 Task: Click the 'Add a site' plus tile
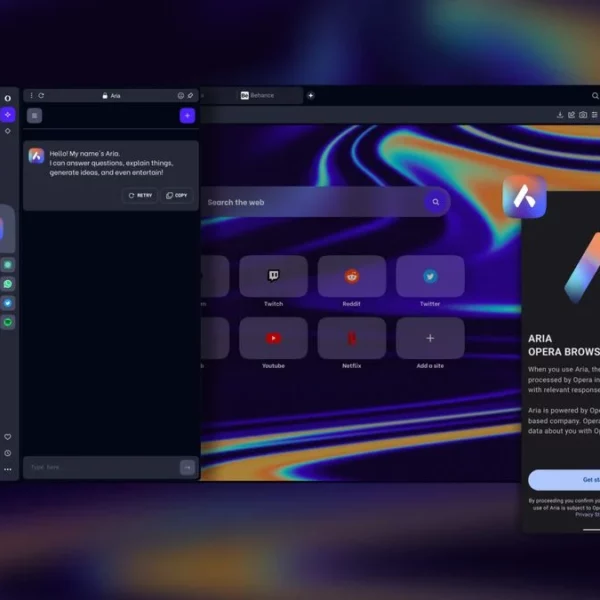click(x=430, y=338)
